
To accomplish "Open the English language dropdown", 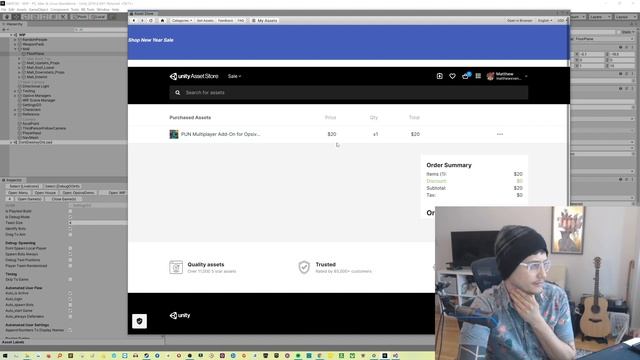I will click(x=545, y=20).
